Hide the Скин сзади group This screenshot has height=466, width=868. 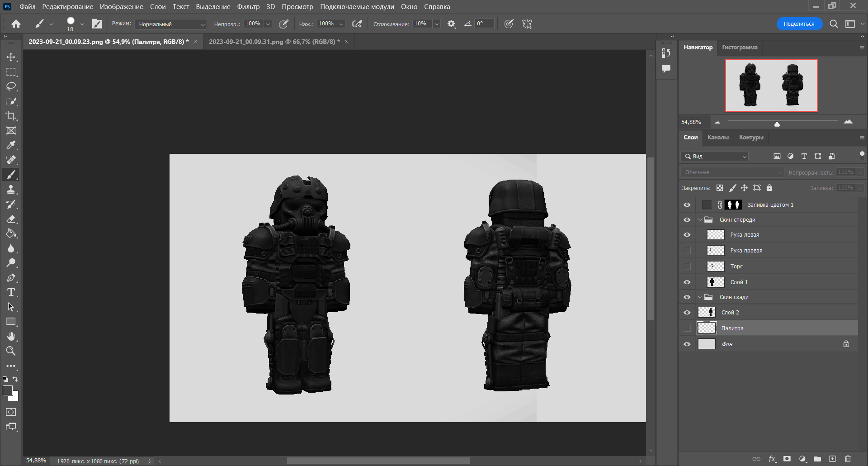(x=687, y=297)
